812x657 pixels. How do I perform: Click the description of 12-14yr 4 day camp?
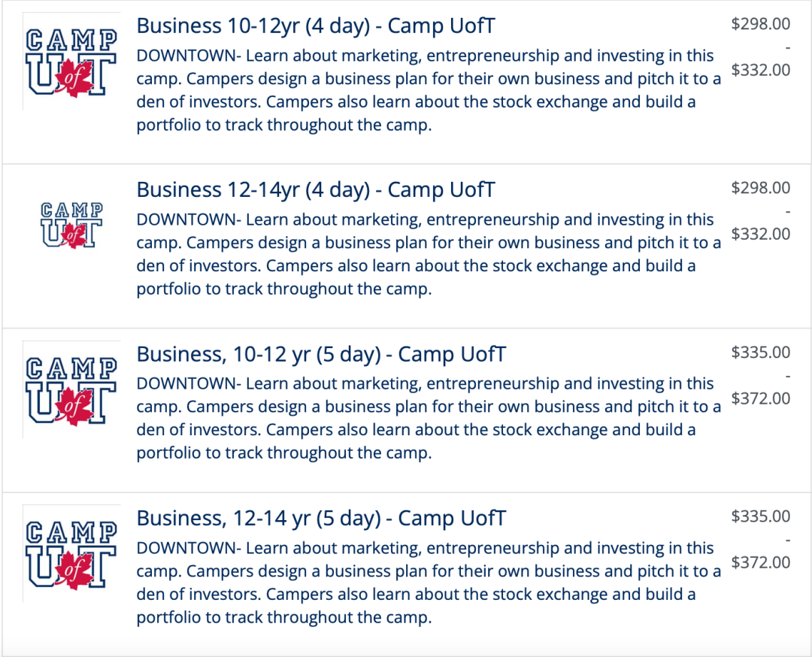429,254
